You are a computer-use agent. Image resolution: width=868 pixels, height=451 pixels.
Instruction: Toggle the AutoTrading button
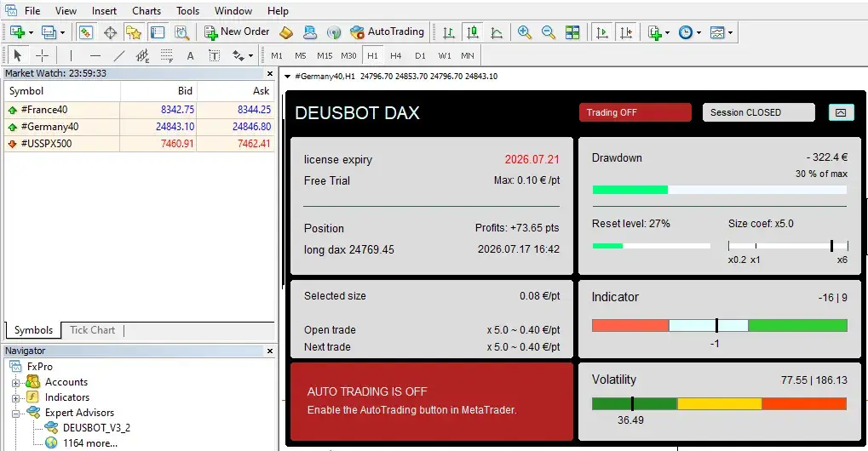tap(388, 32)
